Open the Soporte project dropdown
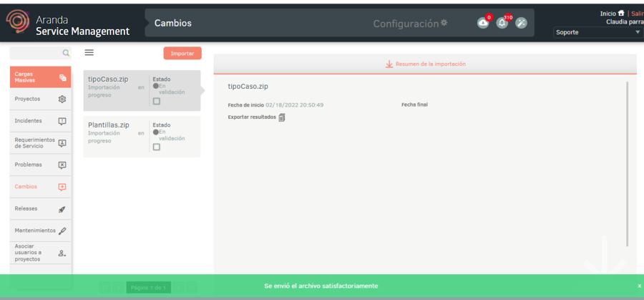This screenshot has width=644, height=300. click(598, 32)
